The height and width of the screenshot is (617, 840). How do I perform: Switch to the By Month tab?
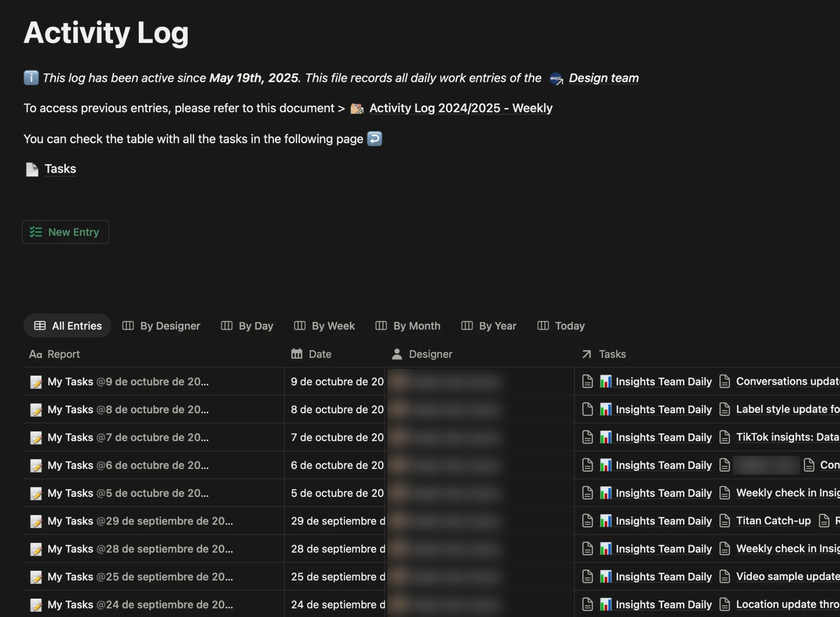coord(408,326)
